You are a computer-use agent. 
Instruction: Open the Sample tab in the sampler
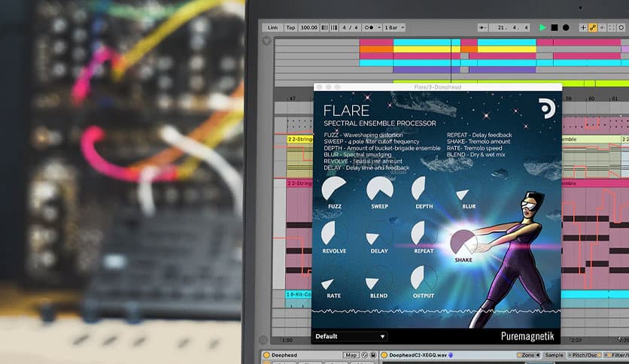pos(555,355)
